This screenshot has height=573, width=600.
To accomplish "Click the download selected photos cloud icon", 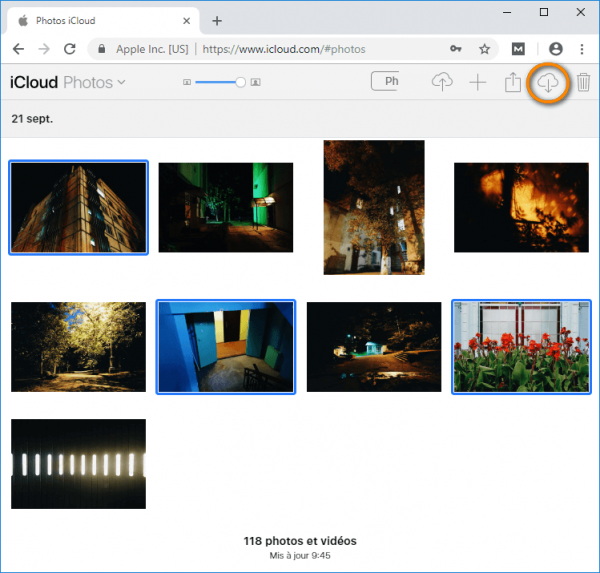I will point(548,82).
